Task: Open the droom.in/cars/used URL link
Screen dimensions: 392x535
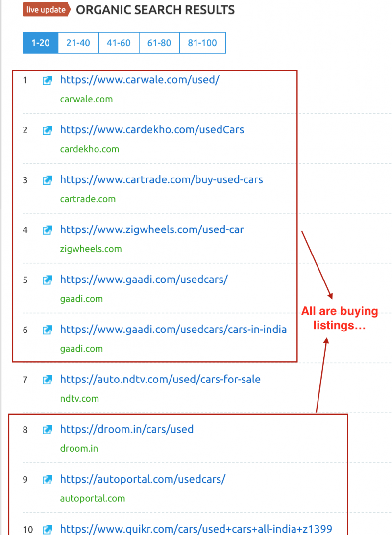Action: (x=127, y=429)
